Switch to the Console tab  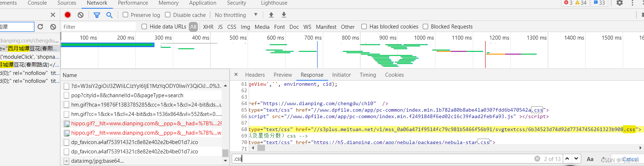tap(37, 3)
